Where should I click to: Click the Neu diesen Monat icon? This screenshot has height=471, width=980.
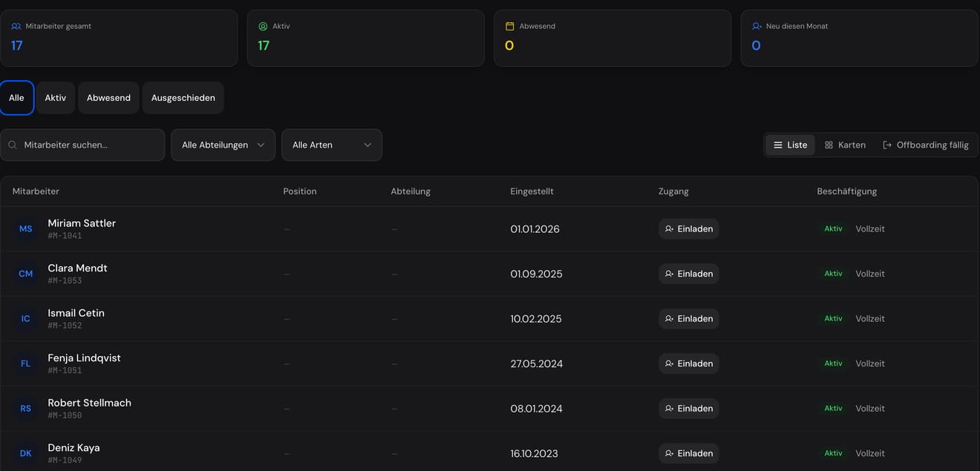click(757, 26)
